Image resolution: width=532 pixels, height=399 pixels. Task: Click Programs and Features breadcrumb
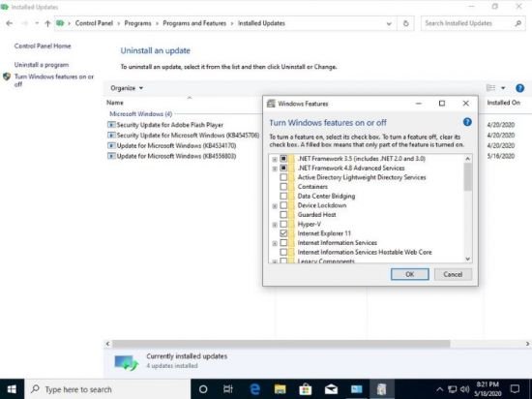click(194, 23)
